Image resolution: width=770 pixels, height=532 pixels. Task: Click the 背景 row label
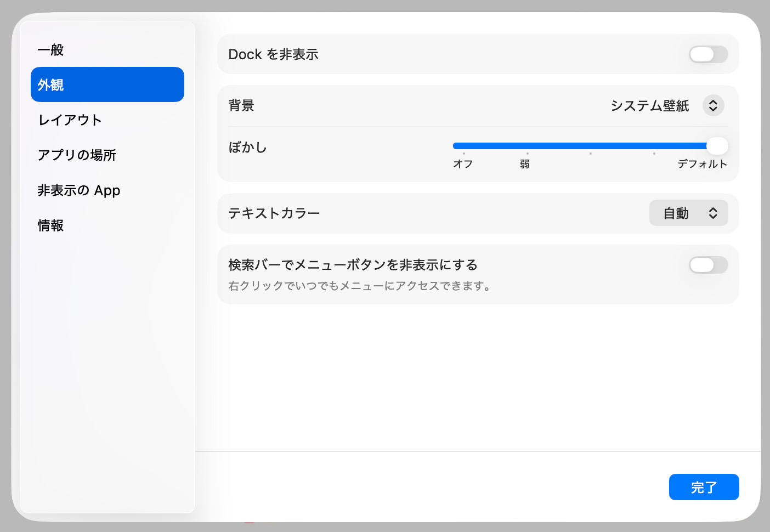(x=241, y=105)
